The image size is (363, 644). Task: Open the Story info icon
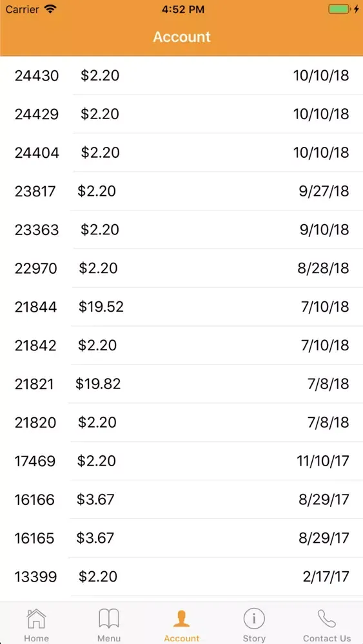click(x=253, y=618)
